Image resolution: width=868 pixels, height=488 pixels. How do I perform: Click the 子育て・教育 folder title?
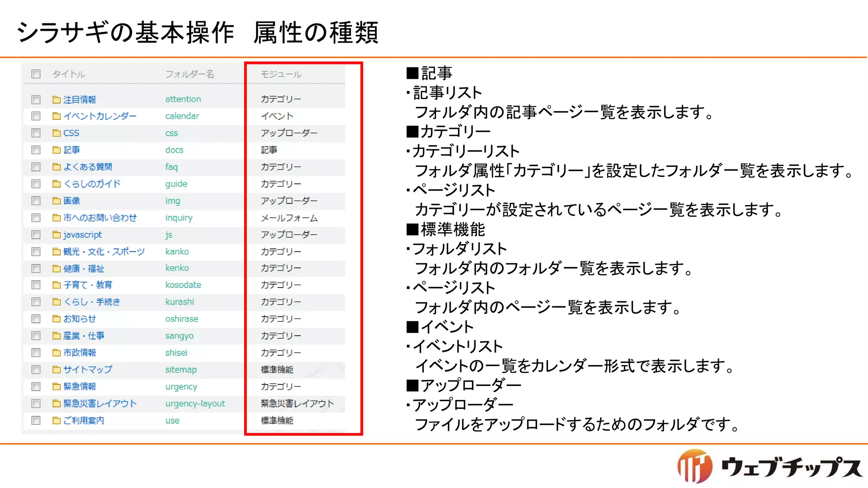[x=88, y=285]
